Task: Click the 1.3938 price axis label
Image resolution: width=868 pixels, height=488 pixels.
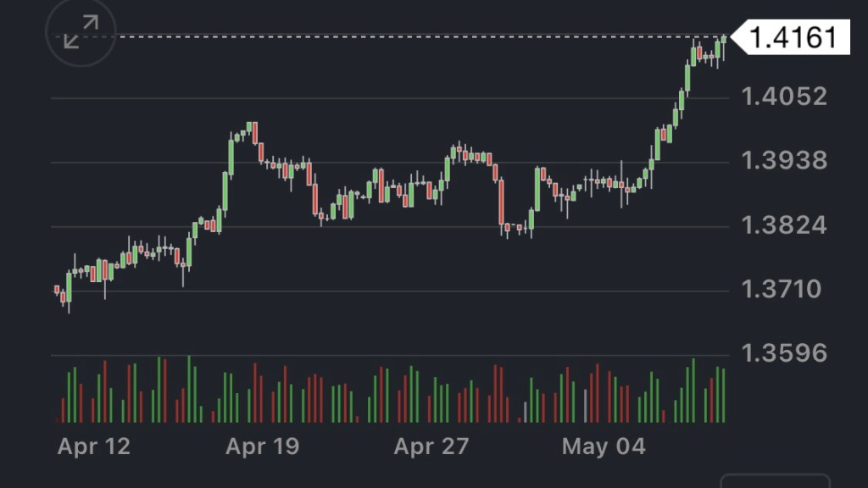Action: [784, 160]
